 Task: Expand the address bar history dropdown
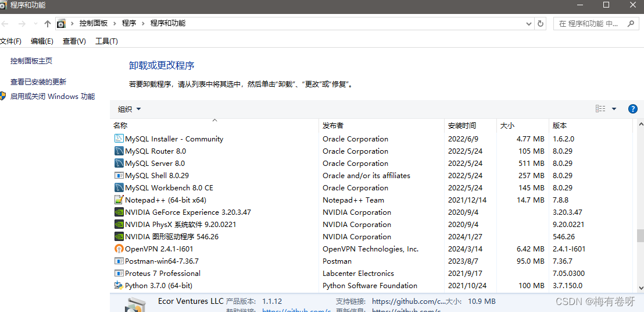[529, 23]
